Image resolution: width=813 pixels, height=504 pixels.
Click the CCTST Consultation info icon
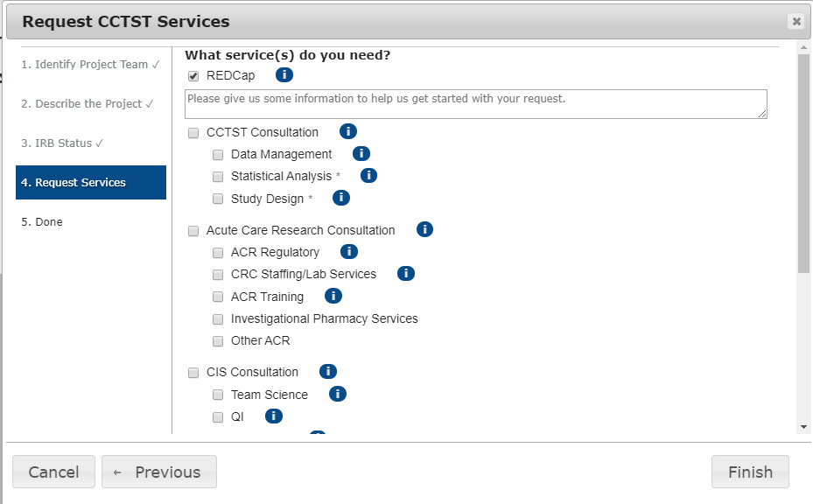click(x=348, y=131)
